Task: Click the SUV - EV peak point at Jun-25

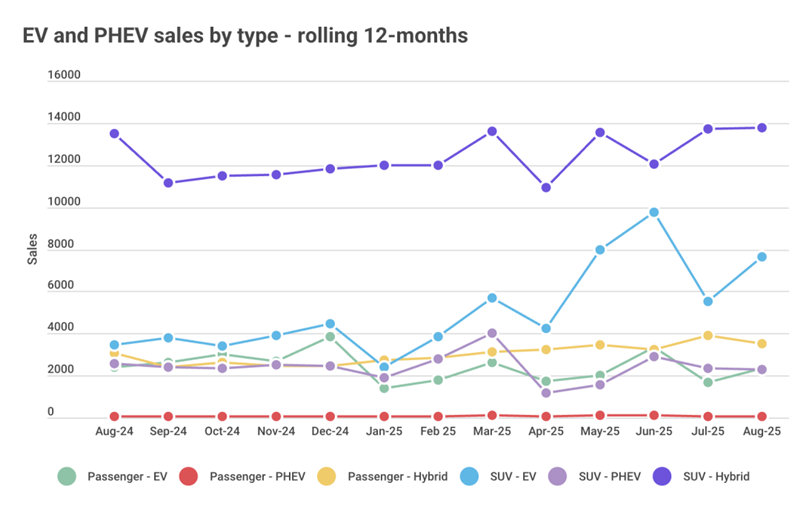Action: click(653, 212)
